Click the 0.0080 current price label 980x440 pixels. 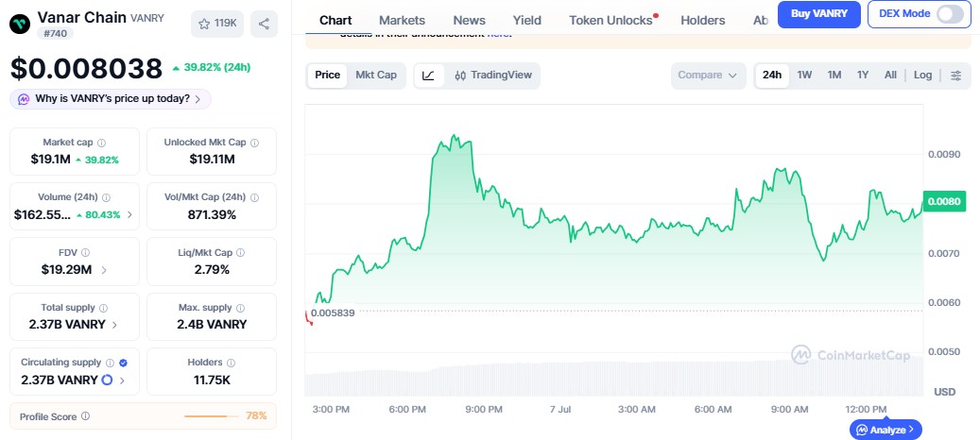(x=944, y=202)
